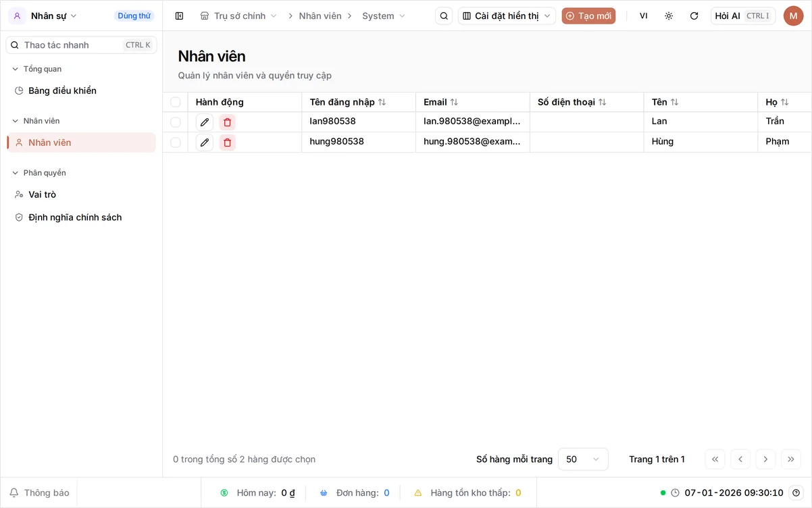812x508 pixels.
Task: Click the orders basket icon
Action: (x=324, y=493)
